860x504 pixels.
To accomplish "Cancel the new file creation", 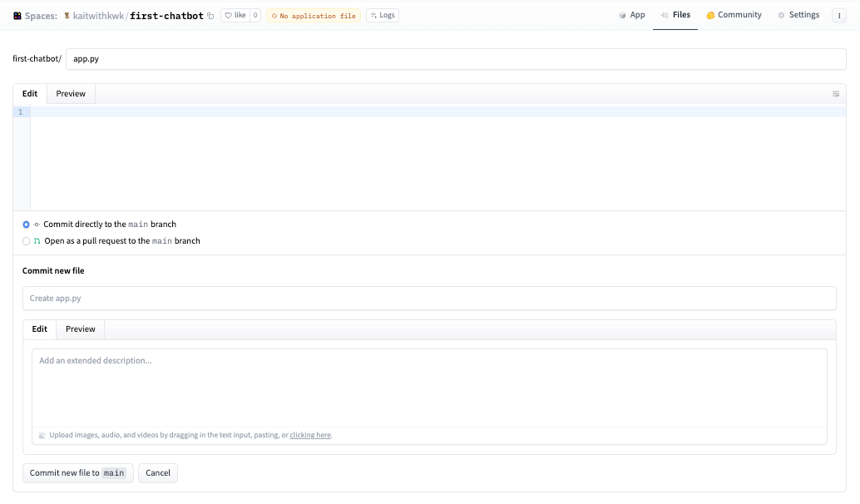I will coord(158,472).
